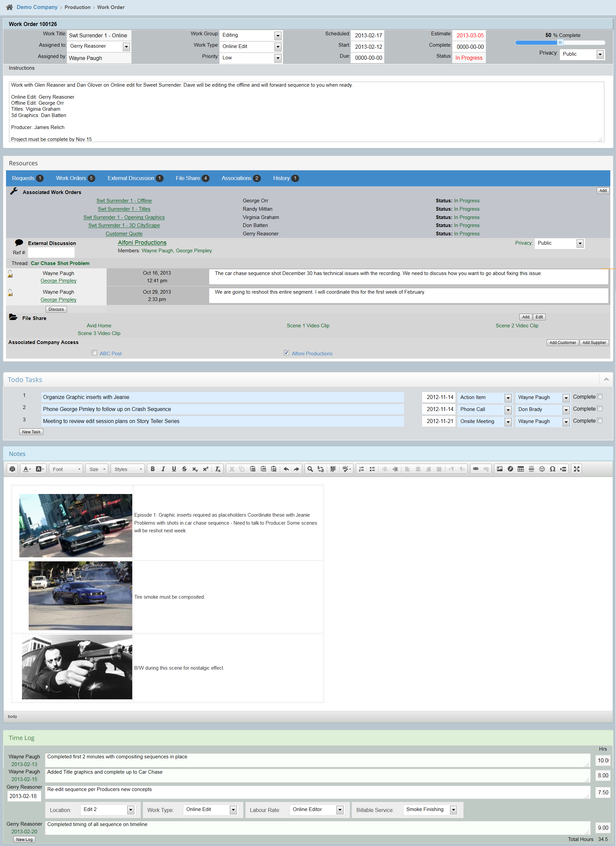Mark task 1 'Organize Graphic inserts' complete

point(600,397)
